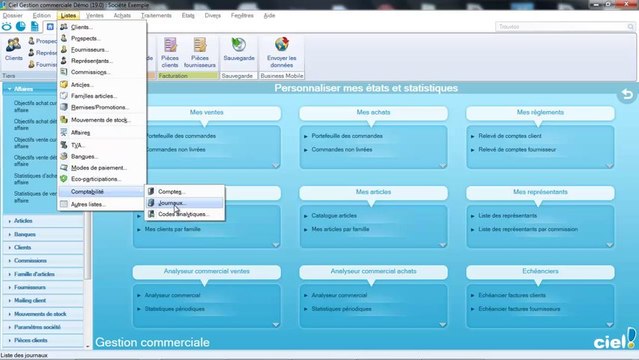Click the pie chart toolbar icon
The height and width of the screenshot is (360, 639).
tap(20, 27)
